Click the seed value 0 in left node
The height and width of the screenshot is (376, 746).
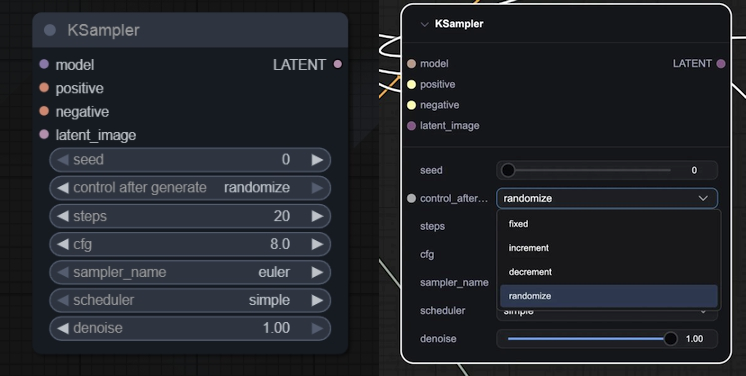pyautogui.click(x=285, y=159)
